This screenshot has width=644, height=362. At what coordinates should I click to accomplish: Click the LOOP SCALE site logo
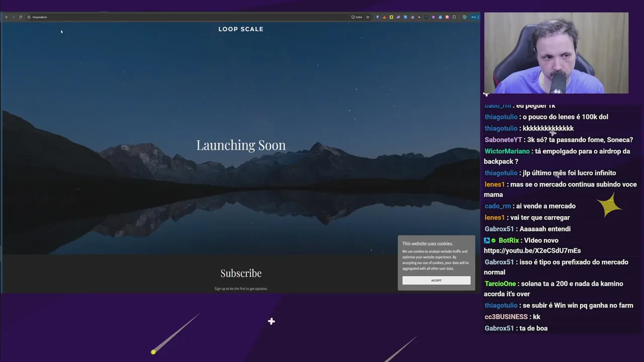[241, 29]
